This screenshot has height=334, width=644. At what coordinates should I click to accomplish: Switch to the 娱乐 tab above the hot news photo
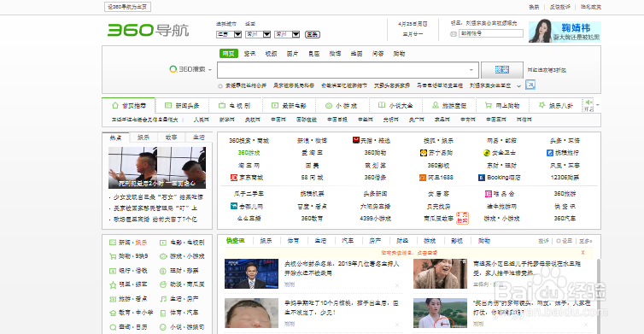click(x=143, y=138)
